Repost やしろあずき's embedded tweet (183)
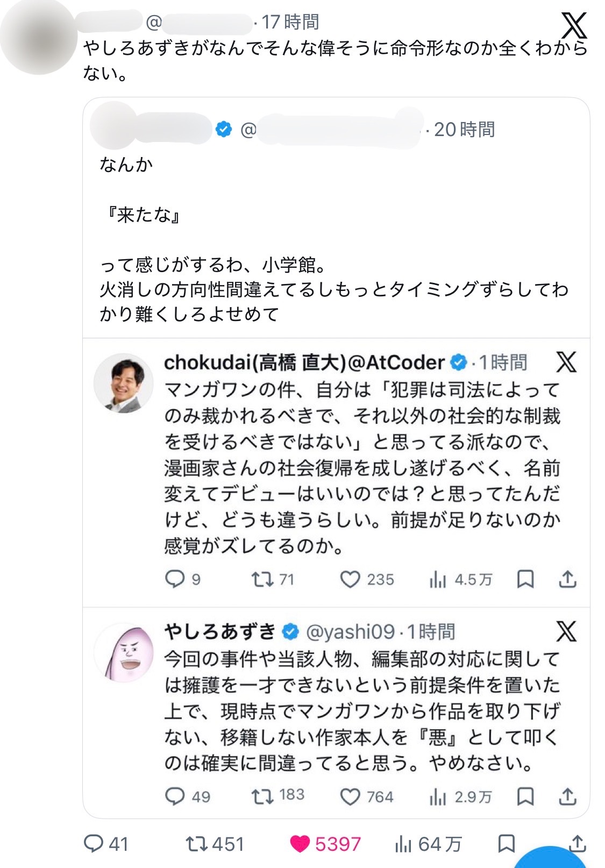The width and height of the screenshot is (605, 868). (262, 796)
